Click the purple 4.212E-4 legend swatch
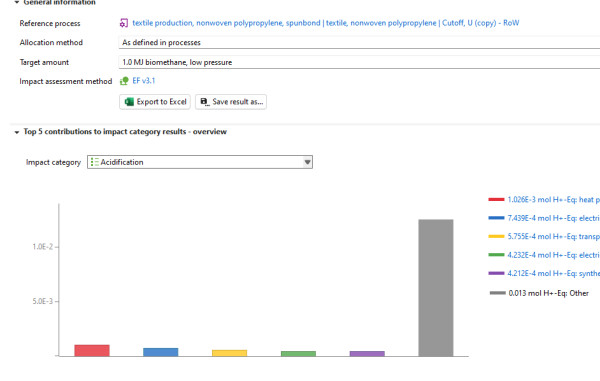Screen dimensions: 600x381 pyautogui.click(x=496, y=273)
